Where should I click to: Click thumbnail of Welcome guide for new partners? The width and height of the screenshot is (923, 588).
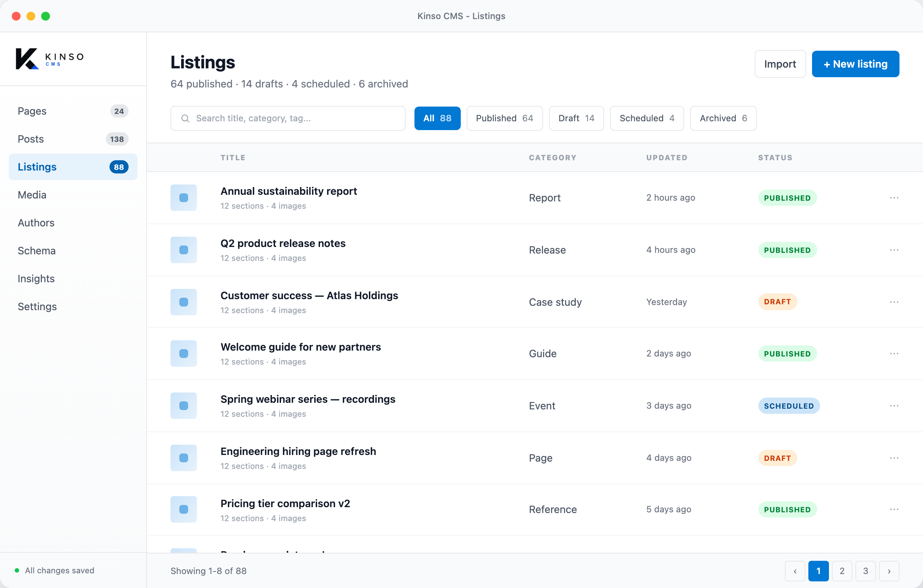(x=184, y=354)
